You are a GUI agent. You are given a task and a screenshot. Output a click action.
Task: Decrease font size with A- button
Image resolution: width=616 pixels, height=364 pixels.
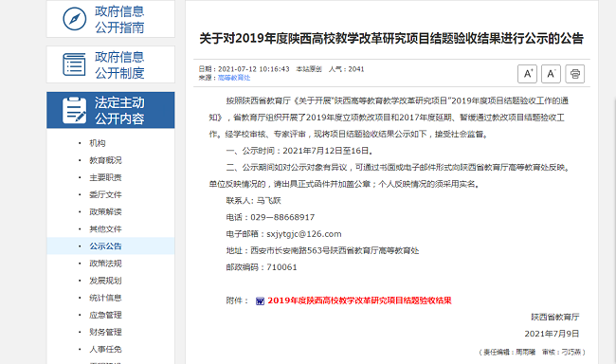pos(551,74)
